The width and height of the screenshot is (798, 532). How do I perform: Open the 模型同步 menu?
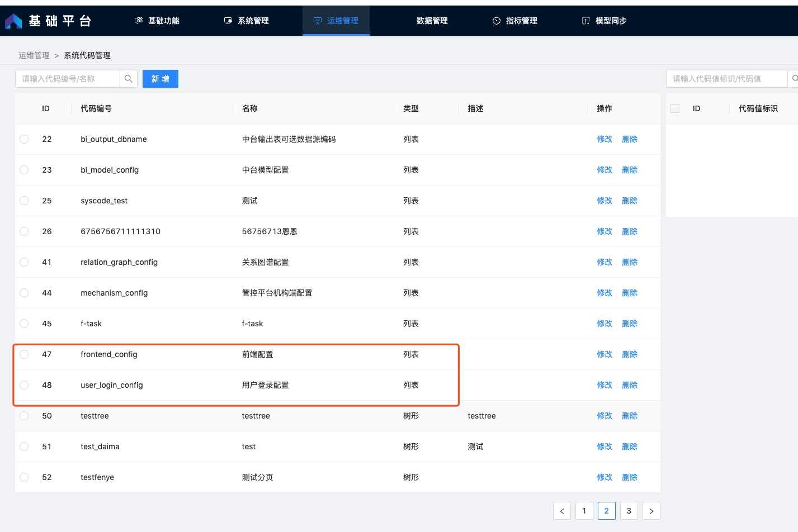pyautogui.click(x=605, y=21)
